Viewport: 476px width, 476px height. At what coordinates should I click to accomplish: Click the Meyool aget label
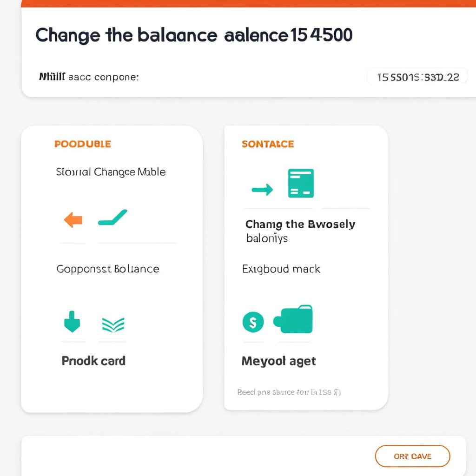point(278,361)
